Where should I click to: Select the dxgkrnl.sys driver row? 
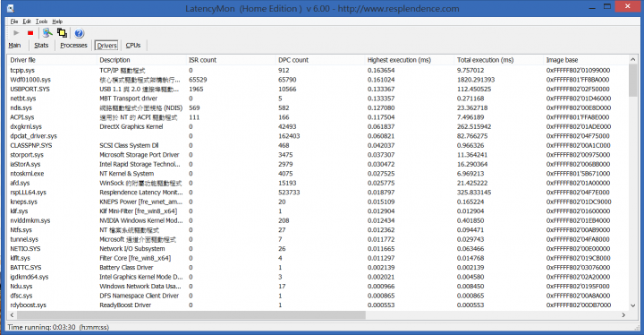coord(318,127)
